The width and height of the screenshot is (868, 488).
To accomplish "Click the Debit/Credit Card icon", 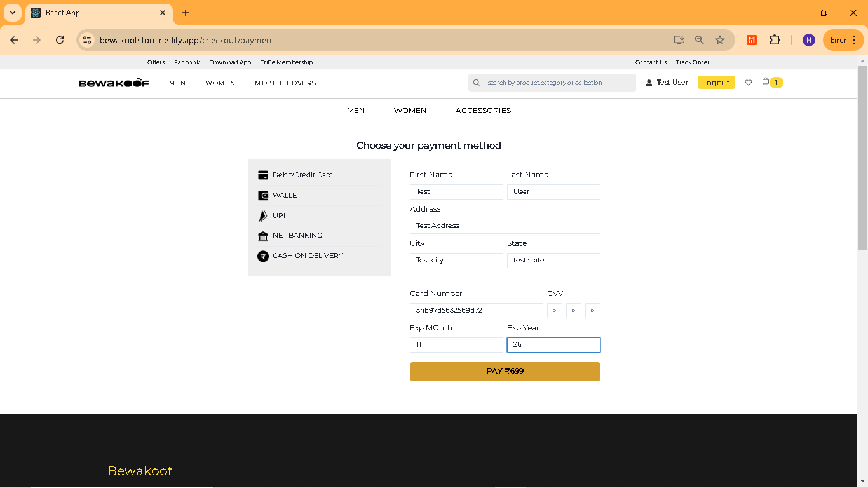I will [263, 175].
